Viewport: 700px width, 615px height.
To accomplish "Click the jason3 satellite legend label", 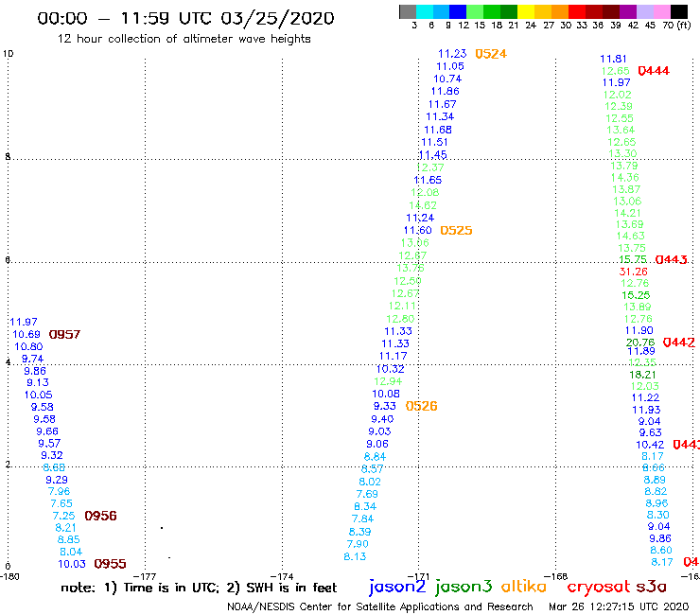I will click(x=464, y=587).
